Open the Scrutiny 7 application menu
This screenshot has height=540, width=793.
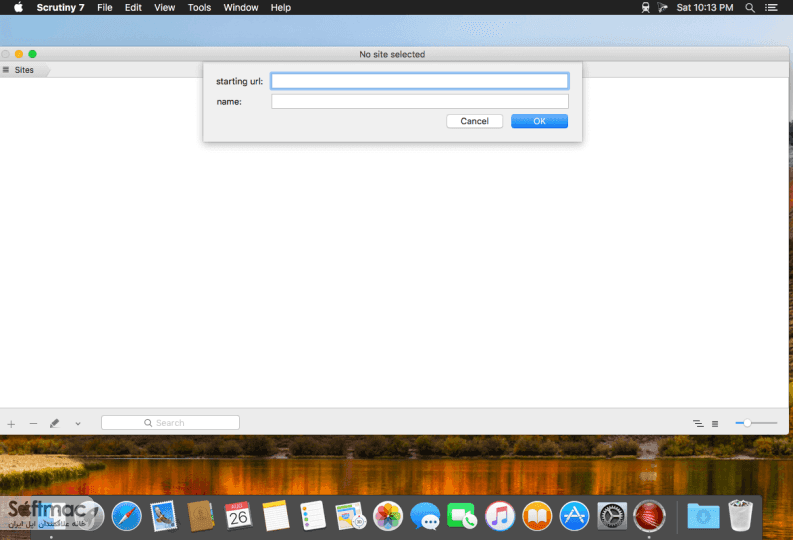[60, 8]
